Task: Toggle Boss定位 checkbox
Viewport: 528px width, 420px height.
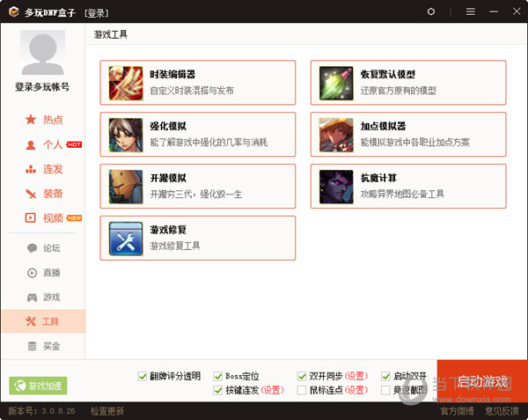Action: (x=218, y=376)
